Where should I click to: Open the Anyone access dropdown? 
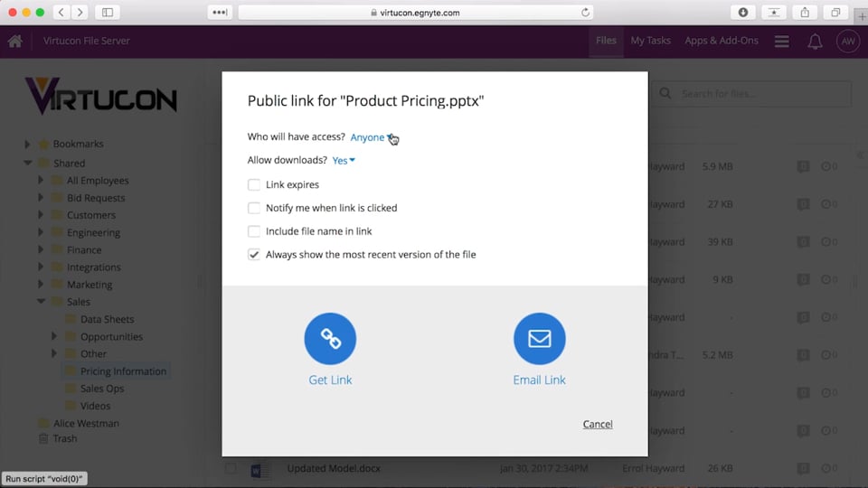point(371,137)
